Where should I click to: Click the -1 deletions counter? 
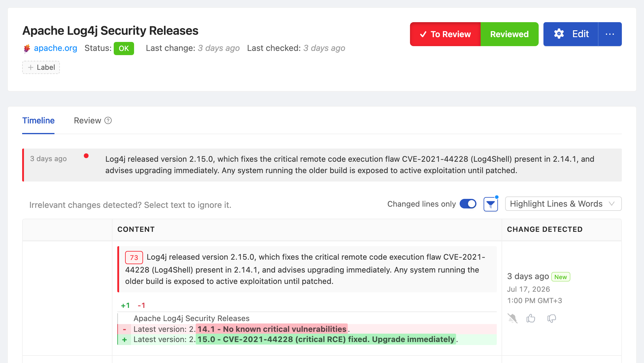pos(141,305)
